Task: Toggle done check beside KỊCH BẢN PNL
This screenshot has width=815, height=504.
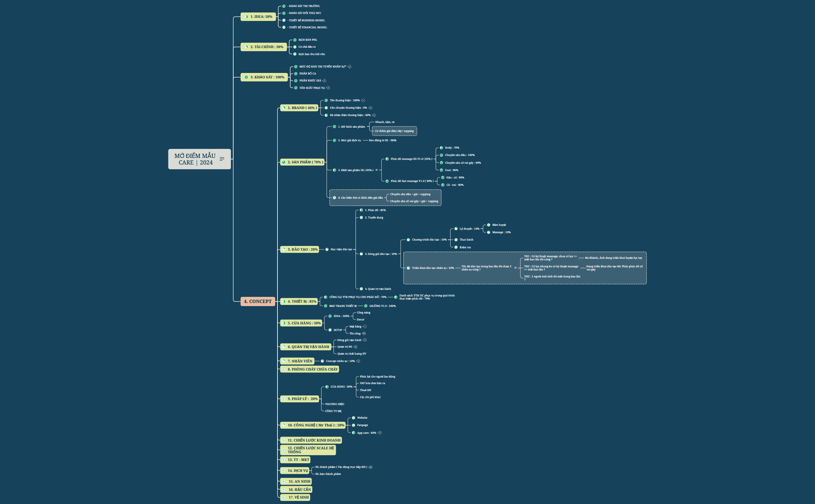Action: click(x=295, y=40)
